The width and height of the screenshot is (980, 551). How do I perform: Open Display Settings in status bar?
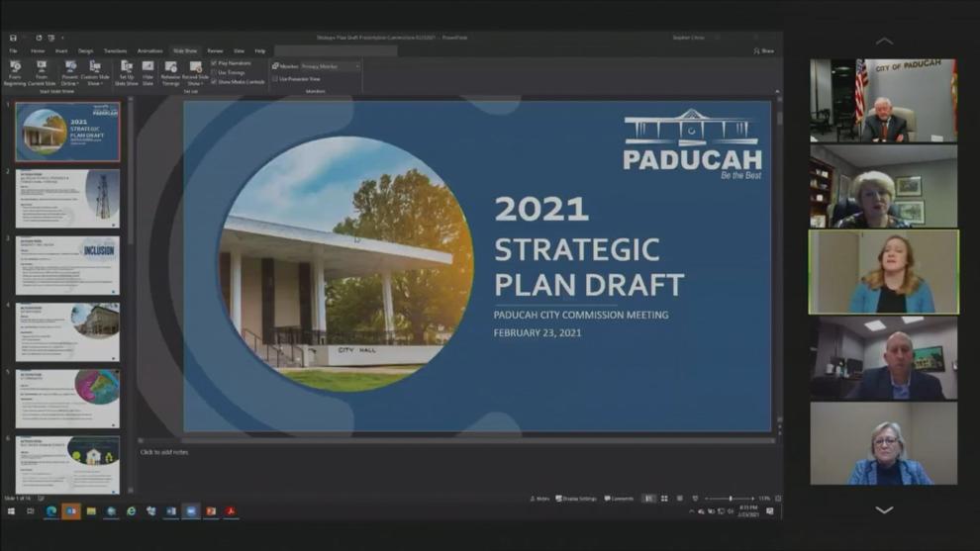click(576, 499)
